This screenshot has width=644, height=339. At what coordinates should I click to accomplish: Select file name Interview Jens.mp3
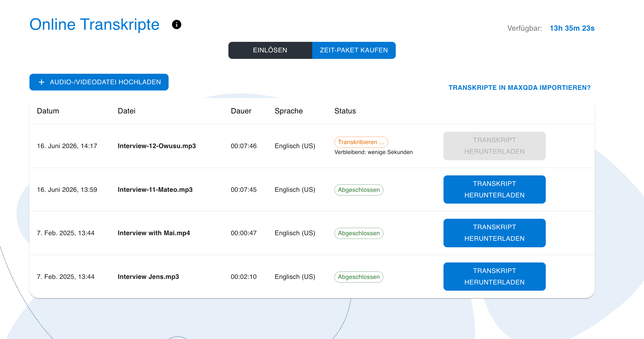[x=148, y=277]
